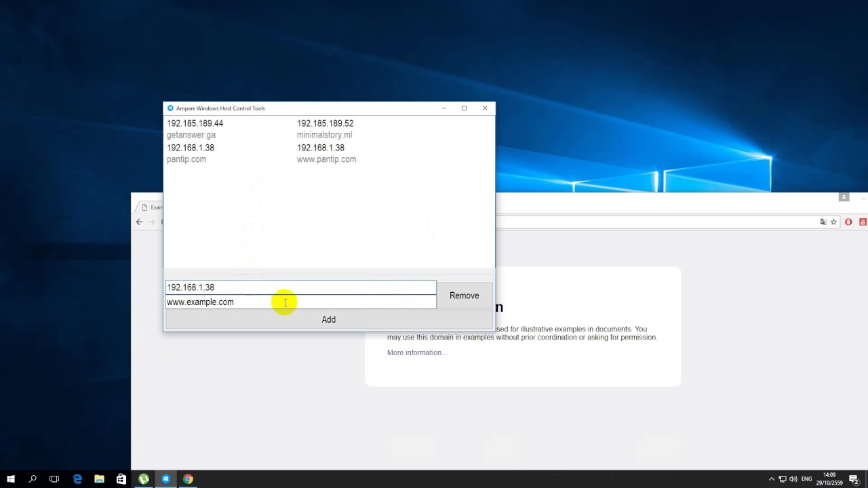Click the Add button
The image size is (868, 488).
point(328,319)
